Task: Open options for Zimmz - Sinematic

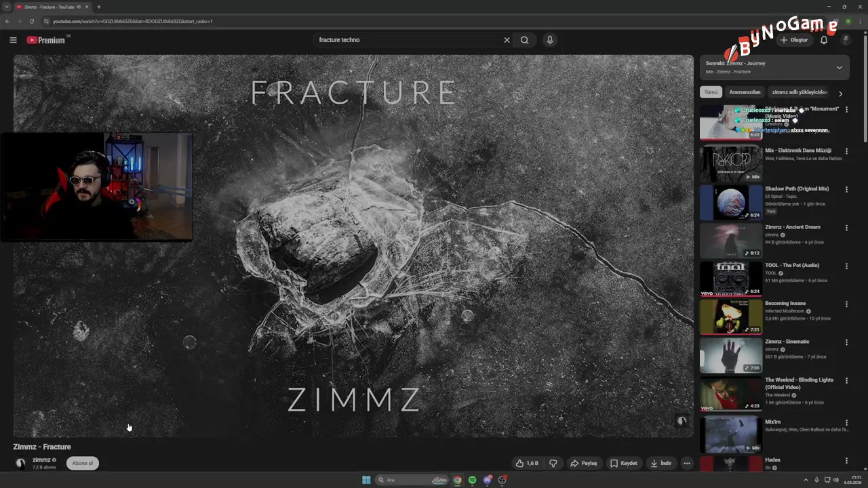Action: click(846, 342)
